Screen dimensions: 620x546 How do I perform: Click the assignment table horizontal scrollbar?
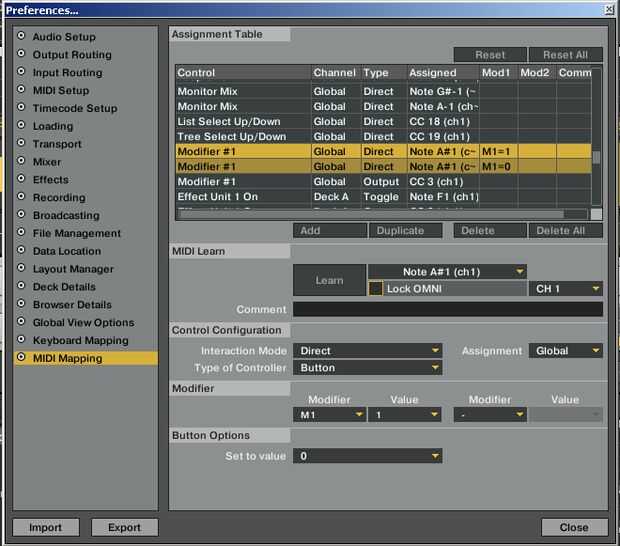pyautogui.click(x=382, y=214)
